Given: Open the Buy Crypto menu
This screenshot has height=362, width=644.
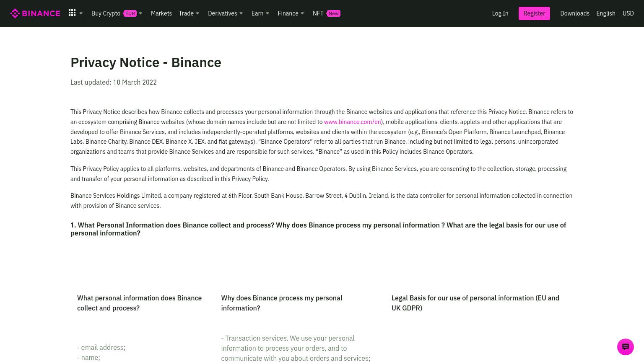Looking at the screenshot, I should [106, 13].
